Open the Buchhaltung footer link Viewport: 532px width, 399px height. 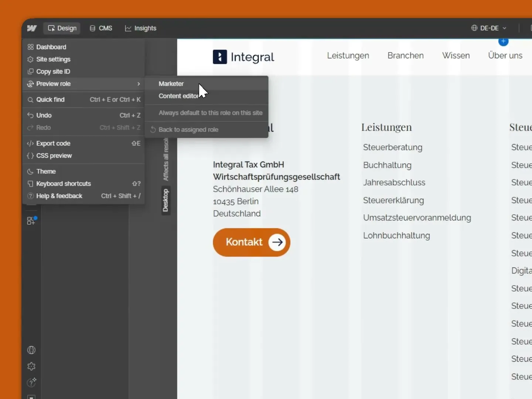click(387, 165)
